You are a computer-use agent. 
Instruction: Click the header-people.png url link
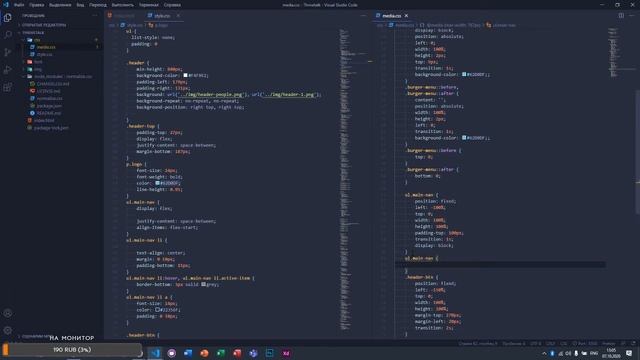[x=211, y=95]
